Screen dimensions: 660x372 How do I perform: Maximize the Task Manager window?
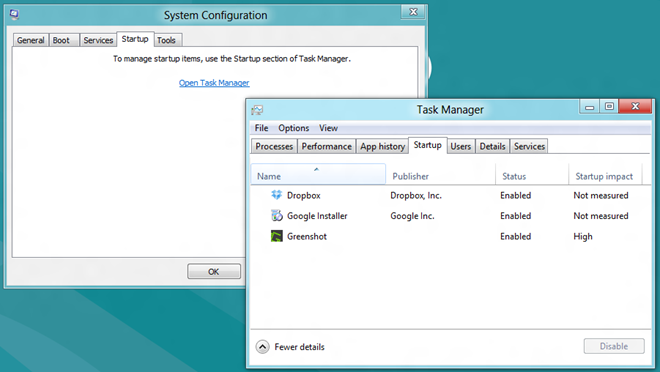609,106
